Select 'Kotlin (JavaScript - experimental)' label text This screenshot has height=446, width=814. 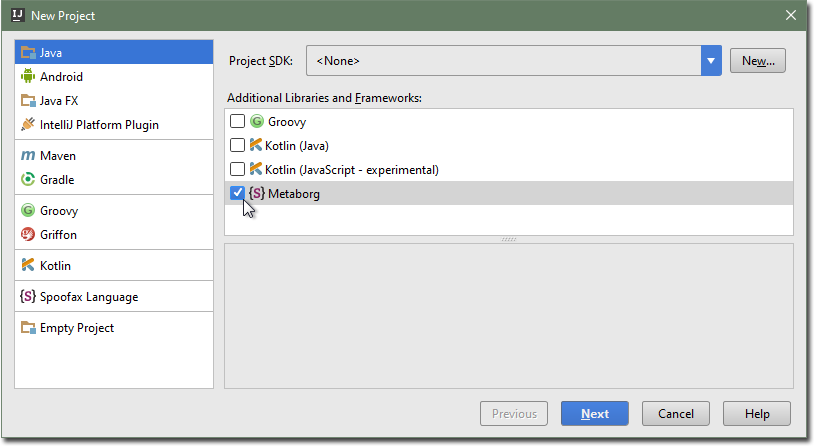coord(351,170)
